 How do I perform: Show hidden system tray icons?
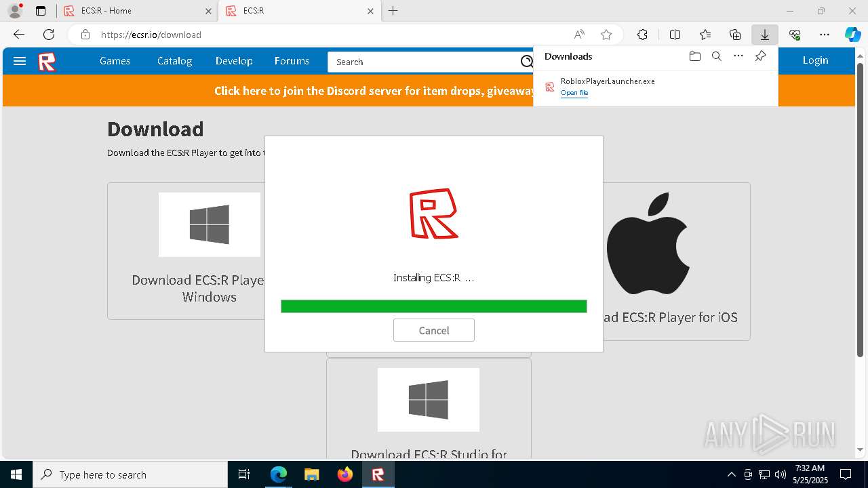click(732, 474)
